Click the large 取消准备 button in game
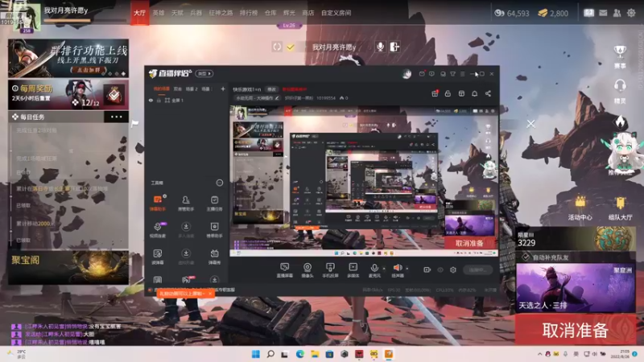The image size is (644, 362). pos(575,330)
